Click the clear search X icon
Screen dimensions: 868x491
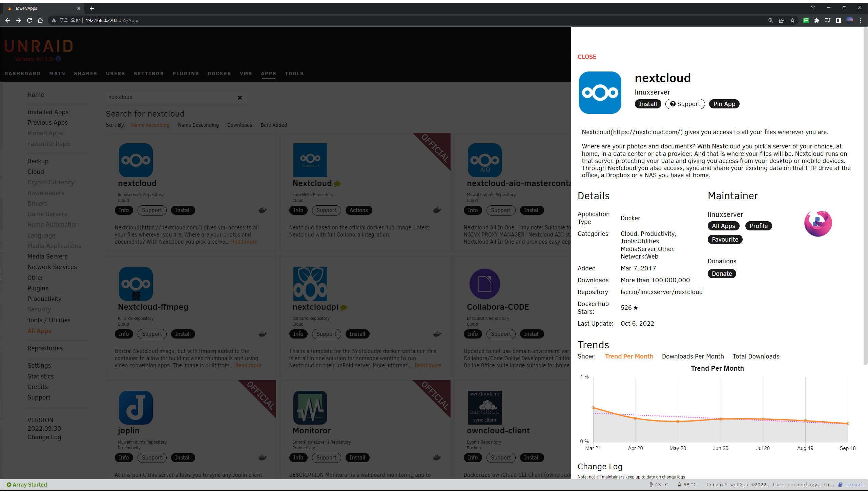click(x=240, y=98)
